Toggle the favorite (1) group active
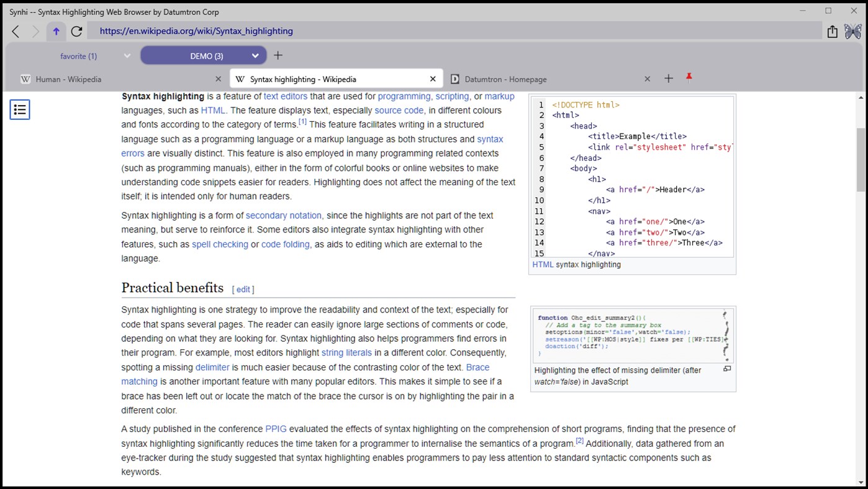Image resolution: width=868 pixels, height=489 pixels. [78, 55]
